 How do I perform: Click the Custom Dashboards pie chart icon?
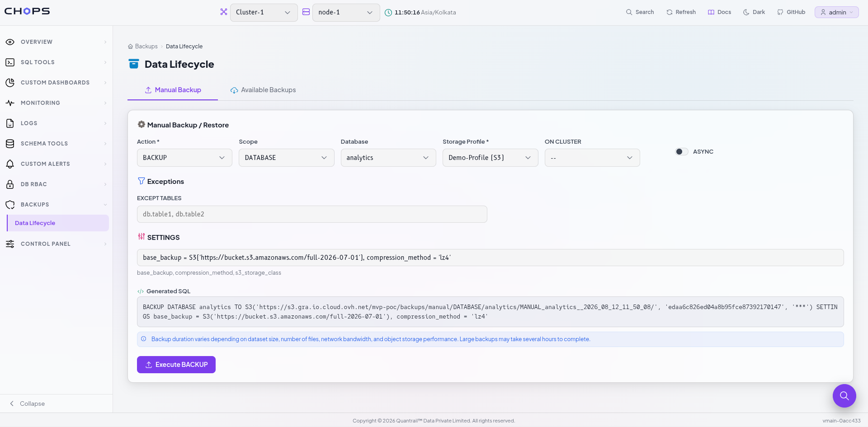10,83
